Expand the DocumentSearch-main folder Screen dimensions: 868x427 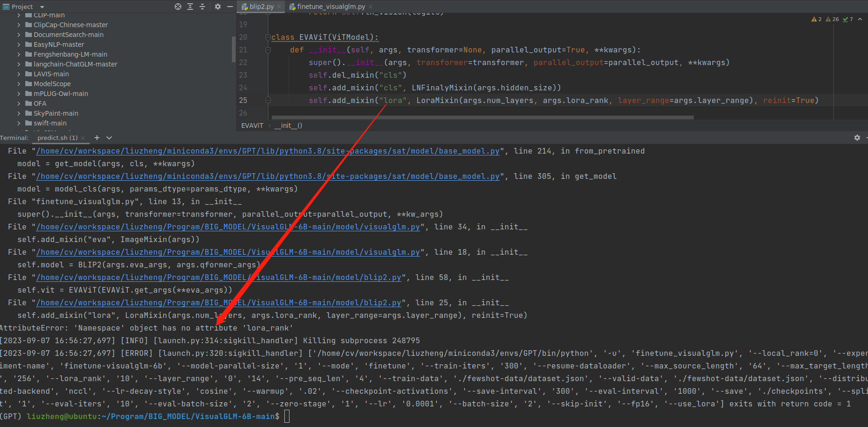(19, 35)
